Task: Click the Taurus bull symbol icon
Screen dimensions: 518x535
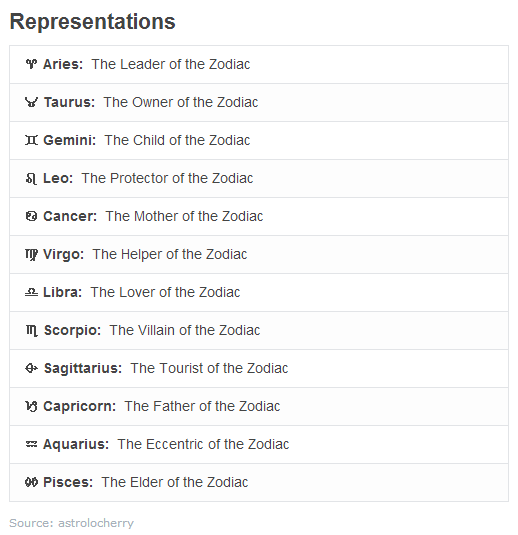Action: (31, 102)
